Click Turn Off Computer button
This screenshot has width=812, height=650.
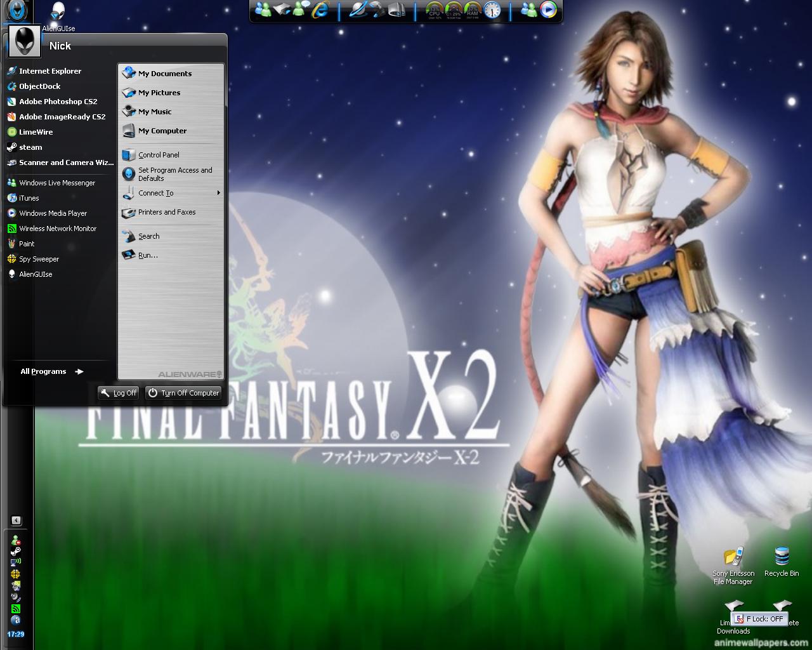click(183, 393)
